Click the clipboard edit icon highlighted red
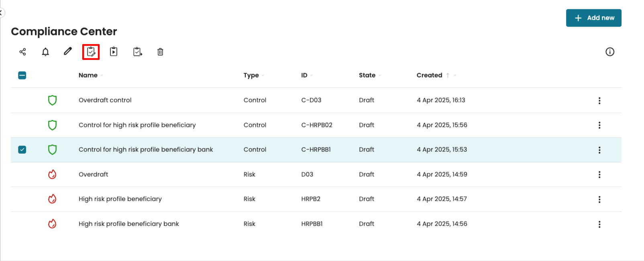The image size is (644, 261). click(91, 52)
